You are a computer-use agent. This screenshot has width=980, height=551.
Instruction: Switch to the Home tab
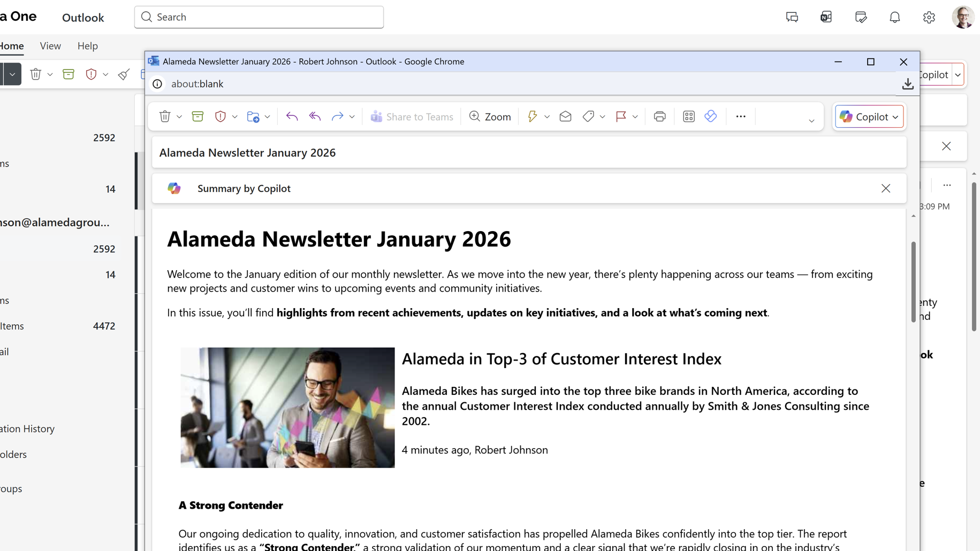coord(11,46)
